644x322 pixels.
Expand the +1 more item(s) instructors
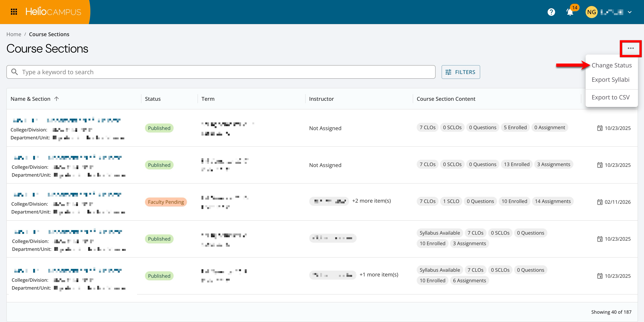379,275
